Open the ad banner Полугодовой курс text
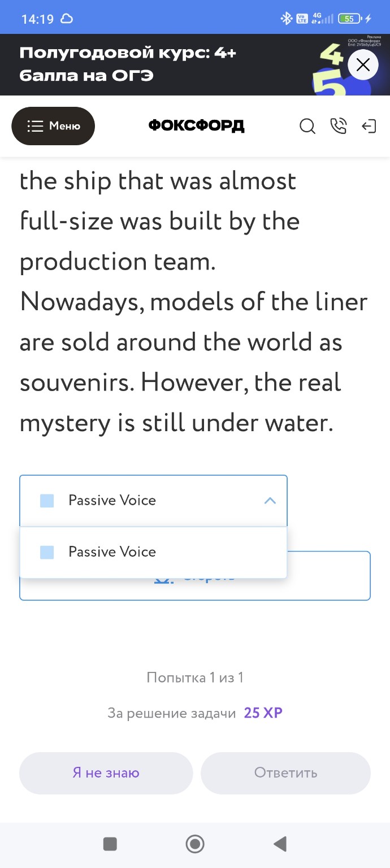 (128, 64)
